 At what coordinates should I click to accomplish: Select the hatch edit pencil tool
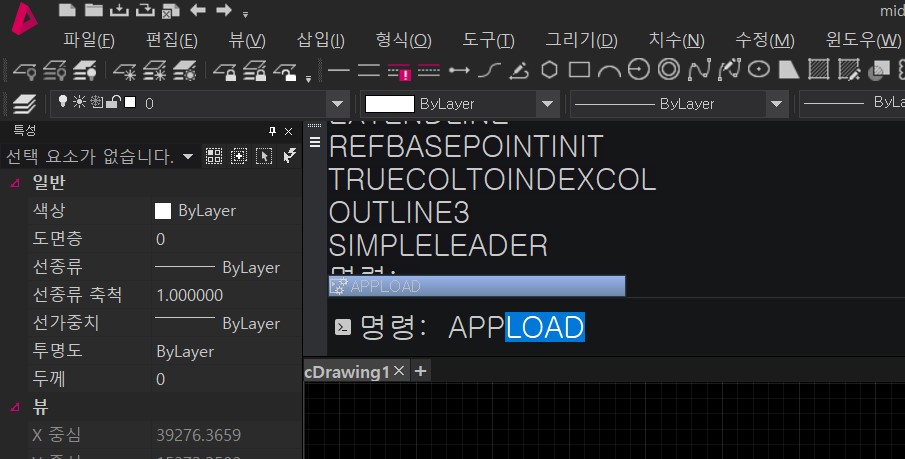point(849,70)
